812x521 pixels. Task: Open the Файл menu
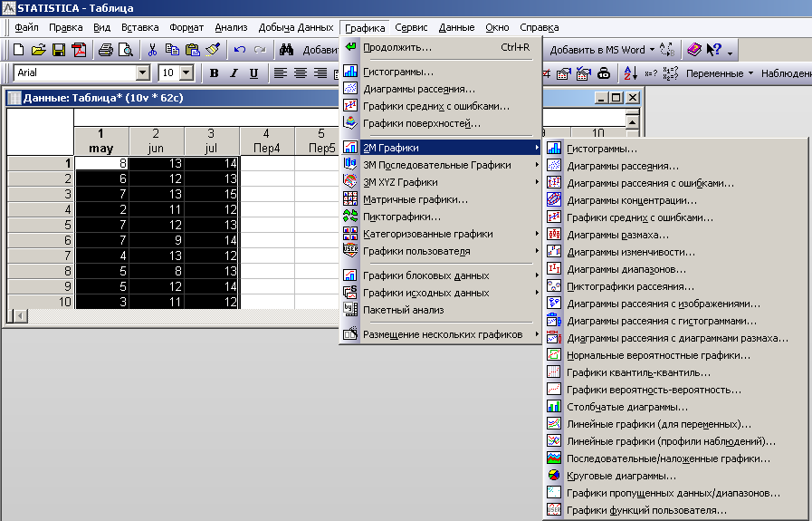click(26, 27)
